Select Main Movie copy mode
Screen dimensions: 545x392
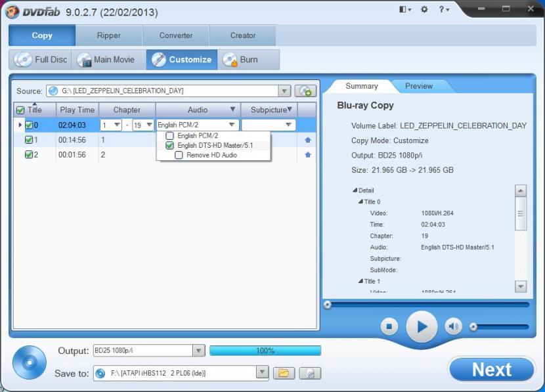pos(108,60)
